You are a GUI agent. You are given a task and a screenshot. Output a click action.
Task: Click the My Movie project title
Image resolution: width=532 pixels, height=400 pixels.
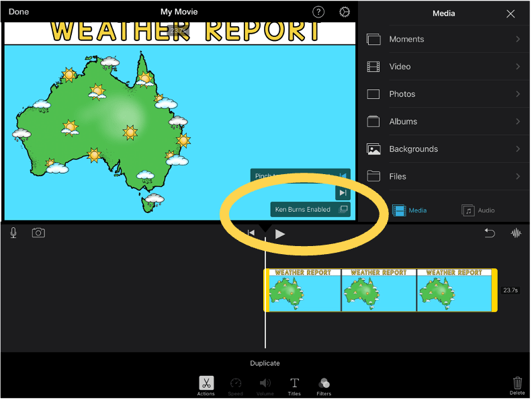point(179,12)
